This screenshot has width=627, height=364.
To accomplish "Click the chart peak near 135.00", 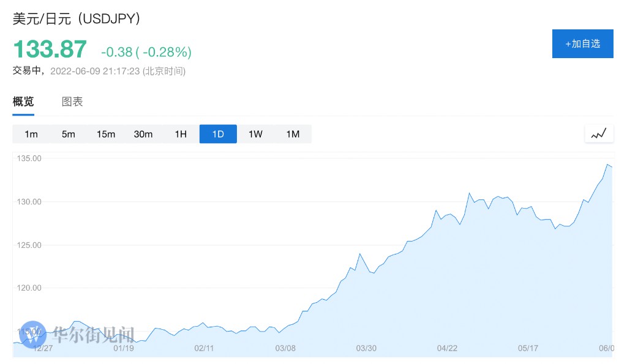I will tap(607, 164).
